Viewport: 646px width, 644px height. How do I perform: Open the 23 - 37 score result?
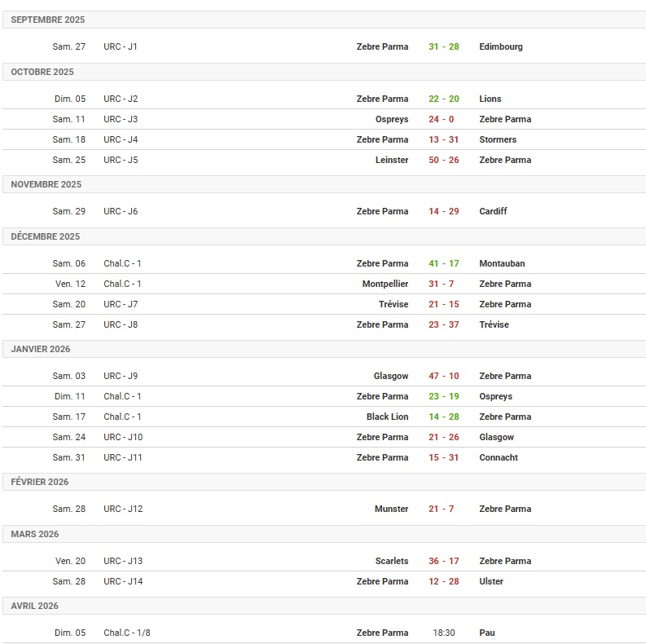(443, 325)
